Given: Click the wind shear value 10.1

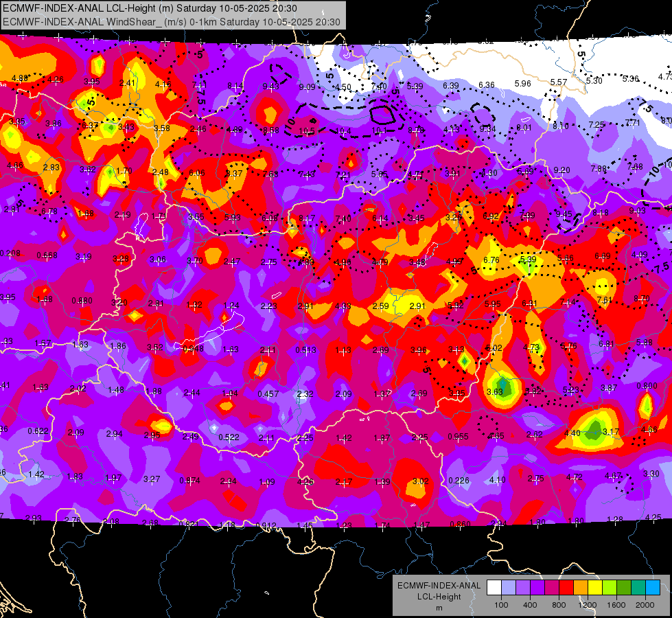Looking at the screenshot, I should pyautogui.click(x=380, y=130).
